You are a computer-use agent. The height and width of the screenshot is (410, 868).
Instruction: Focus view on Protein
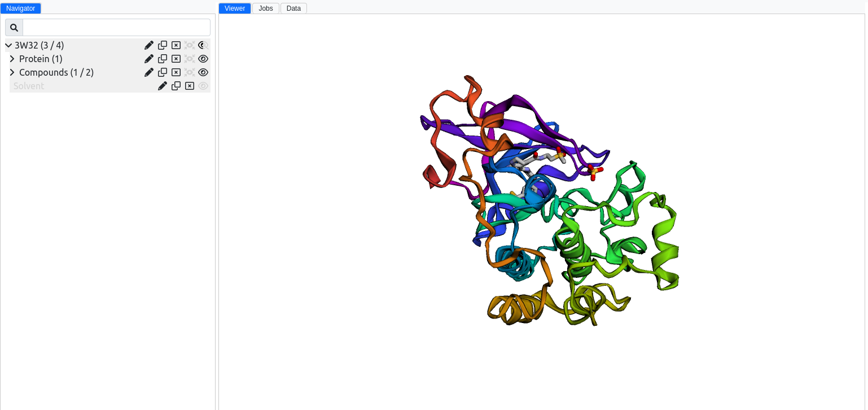[x=190, y=59]
